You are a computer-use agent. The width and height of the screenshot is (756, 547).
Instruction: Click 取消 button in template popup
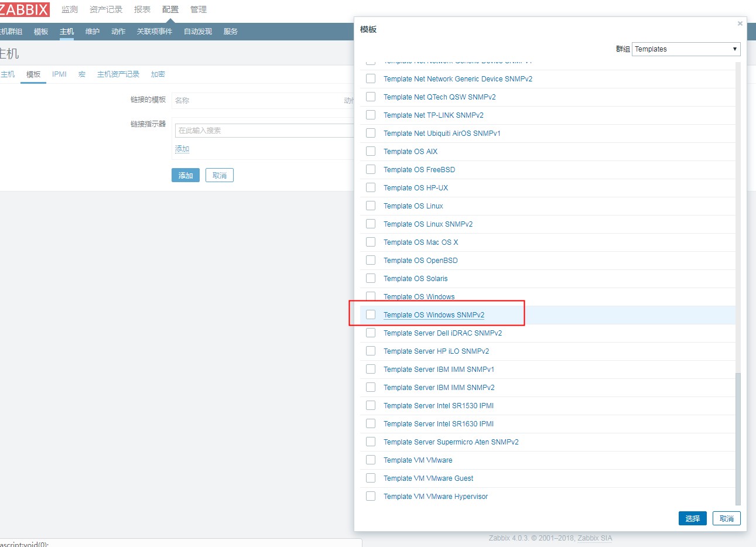(727, 518)
